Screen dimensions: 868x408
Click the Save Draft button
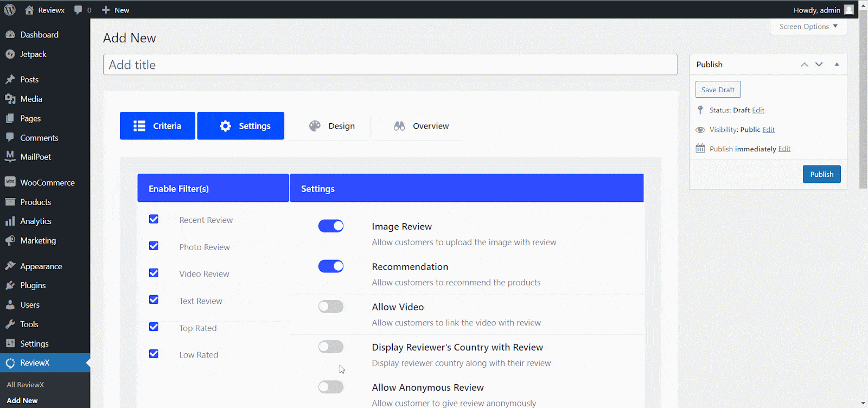(718, 90)
